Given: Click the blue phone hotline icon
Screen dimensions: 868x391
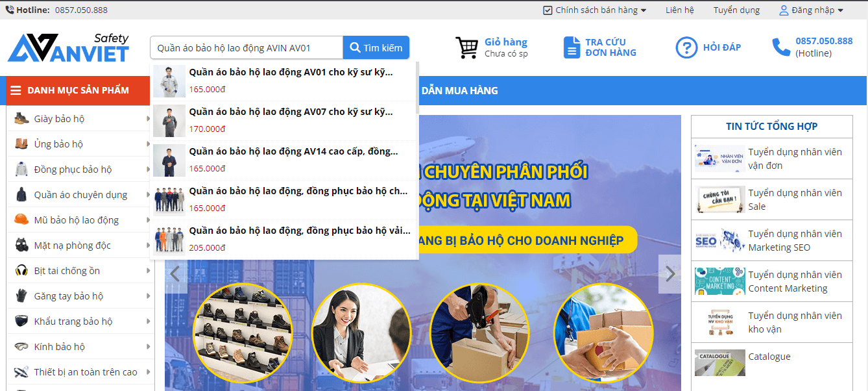Looking at the screenshot, I should pos(780,47).
